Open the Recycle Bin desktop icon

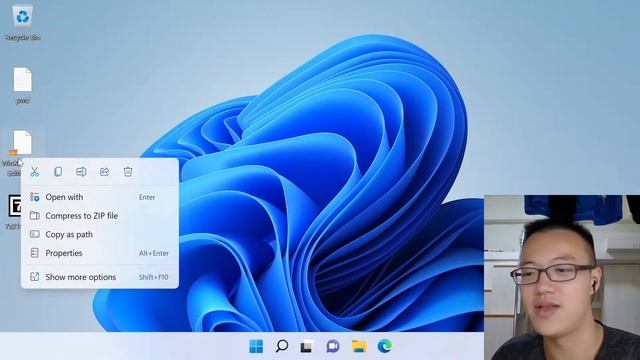pyautogui.click(x=22, y=22)
